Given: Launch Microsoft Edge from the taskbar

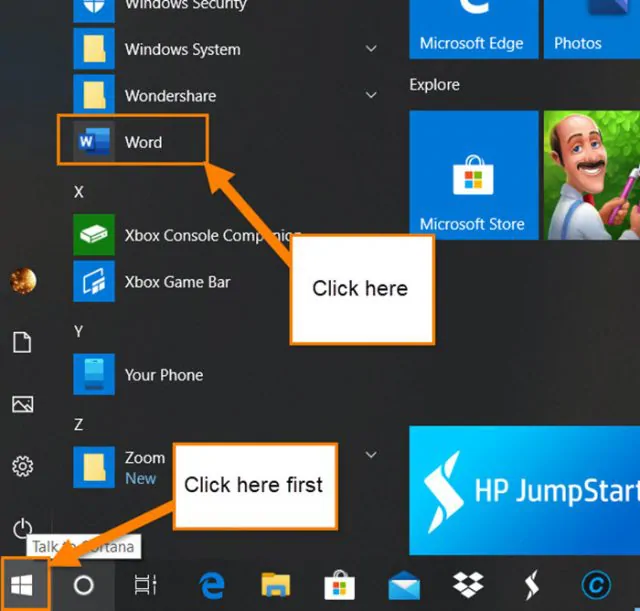Looking at the screenshot, I should pos(212,585).
